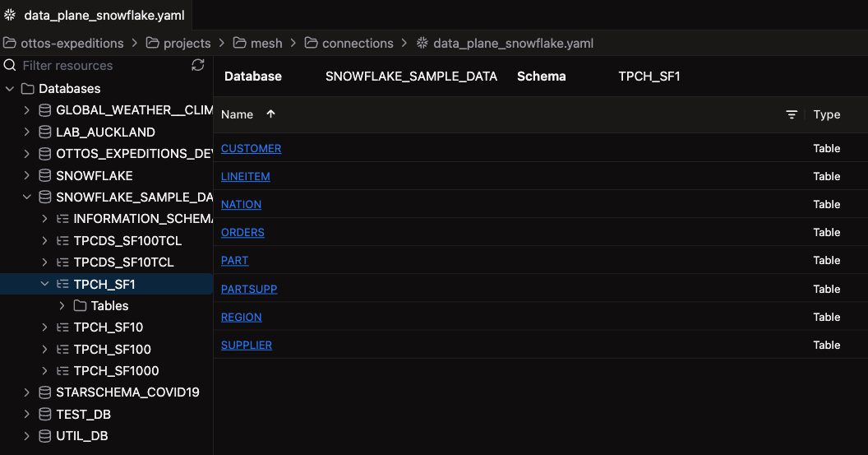This screenshot has height=455, width=868.
Task: Open the CUSTOMER table link
Action: pos(251,149)
